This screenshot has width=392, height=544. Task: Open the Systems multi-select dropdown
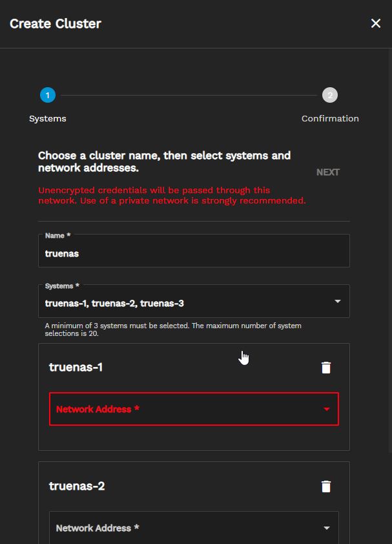click(x=194, y=301)
